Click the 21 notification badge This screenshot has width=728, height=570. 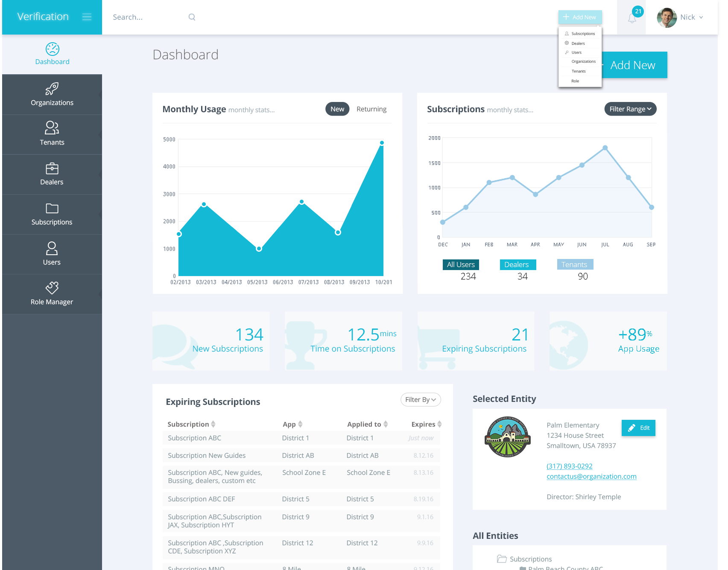[638, 12]
